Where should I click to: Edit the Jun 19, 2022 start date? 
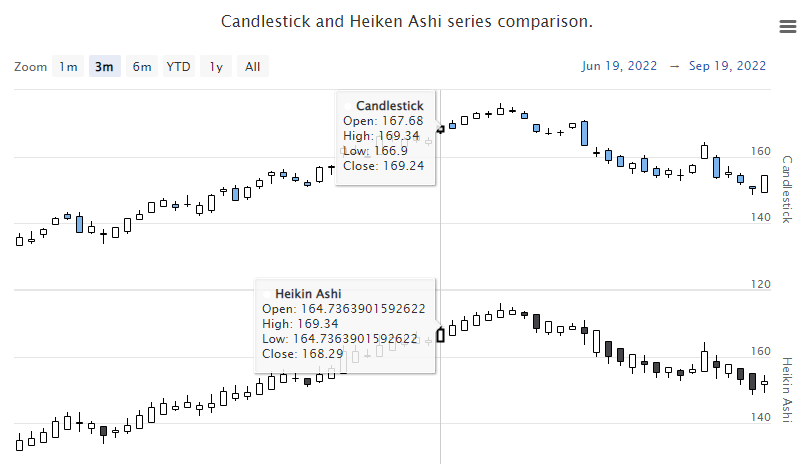point(619,66)
